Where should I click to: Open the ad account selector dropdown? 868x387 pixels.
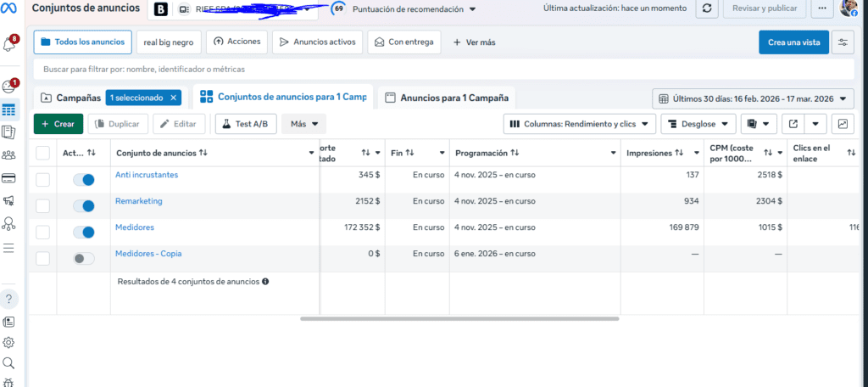tap(233, 9)
